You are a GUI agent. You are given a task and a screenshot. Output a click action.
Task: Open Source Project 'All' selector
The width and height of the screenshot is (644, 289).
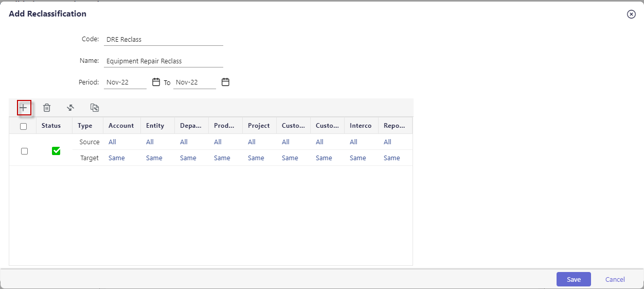pos(252,142)
